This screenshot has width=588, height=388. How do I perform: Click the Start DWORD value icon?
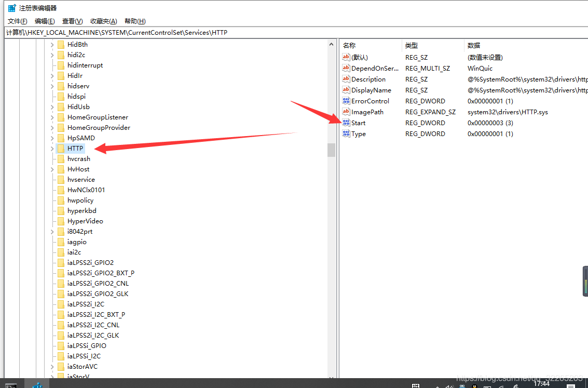tap(346, 123)
